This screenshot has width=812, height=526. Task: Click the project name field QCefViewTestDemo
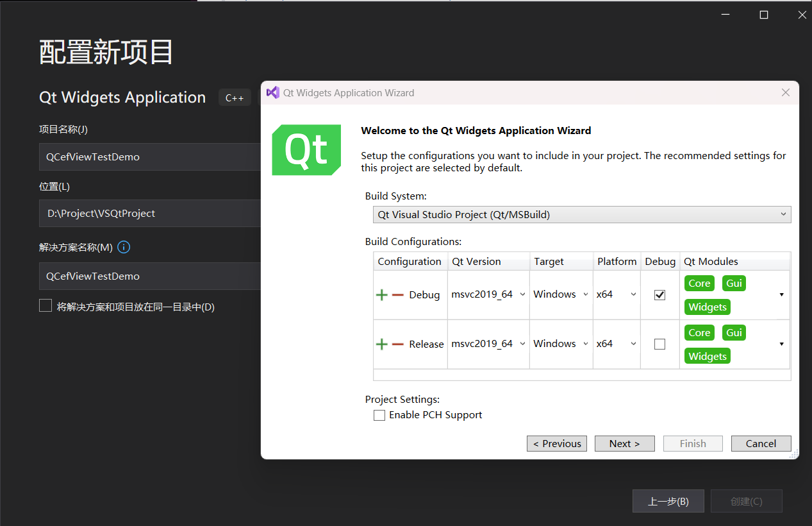point(150,157)
